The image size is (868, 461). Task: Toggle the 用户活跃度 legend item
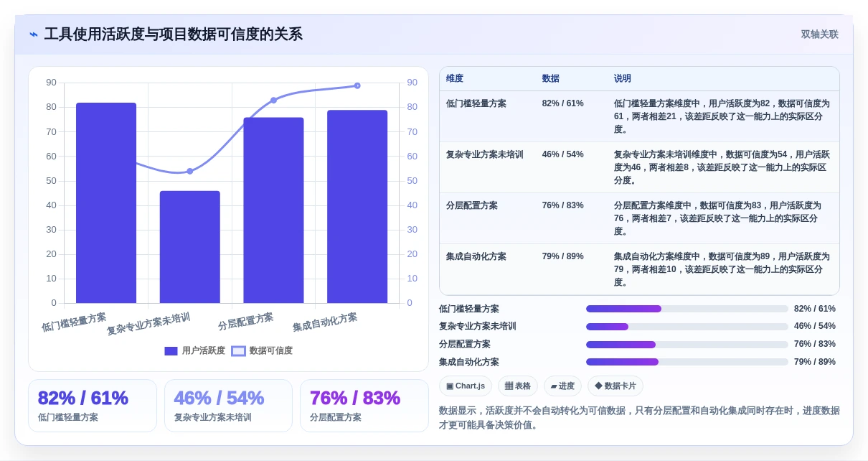pos(195,350)
